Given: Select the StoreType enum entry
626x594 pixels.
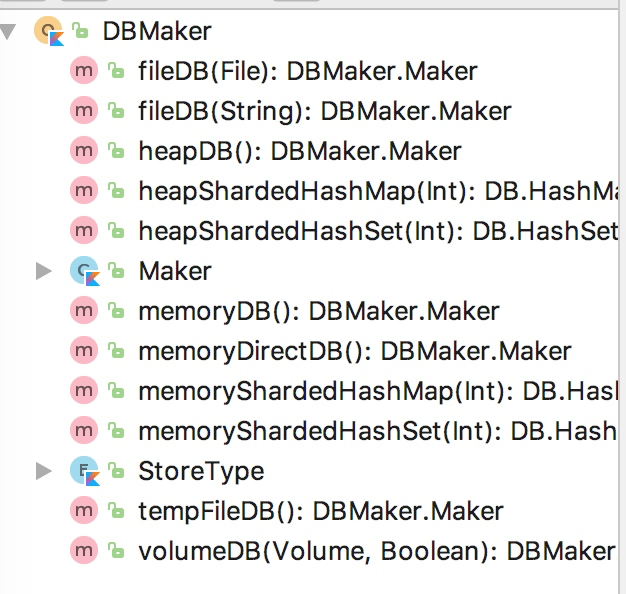Looking at the screenshot, I should pyautogui.click(x=201, y=472).
